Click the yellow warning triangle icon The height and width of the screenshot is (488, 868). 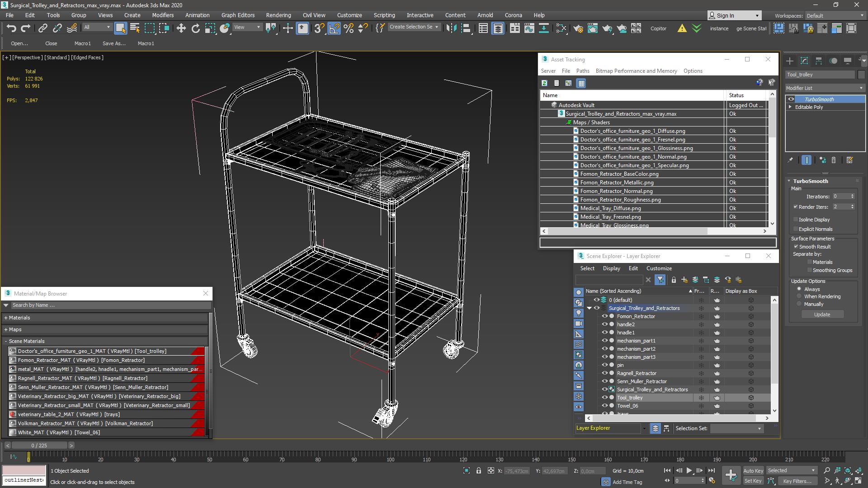click(682, 28)
